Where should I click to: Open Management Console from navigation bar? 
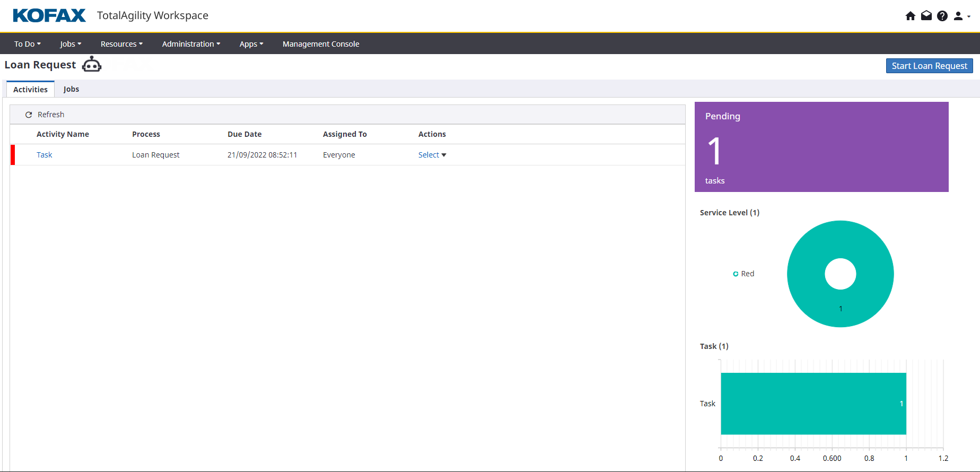321,44
